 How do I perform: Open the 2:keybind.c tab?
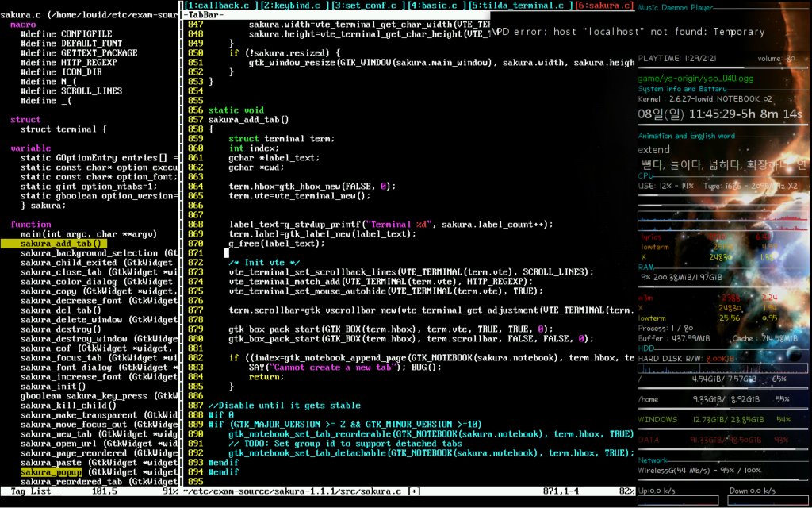click(293, 6)
